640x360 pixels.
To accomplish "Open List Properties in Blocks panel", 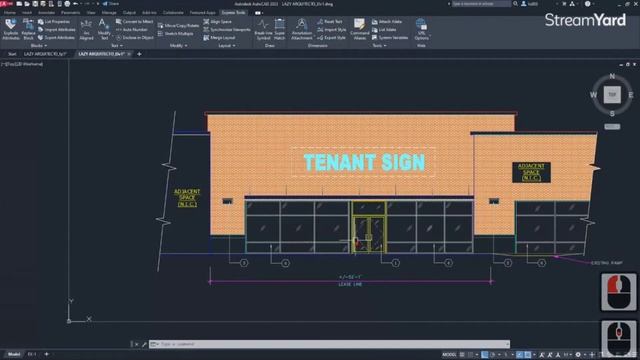I will [54, 21].
